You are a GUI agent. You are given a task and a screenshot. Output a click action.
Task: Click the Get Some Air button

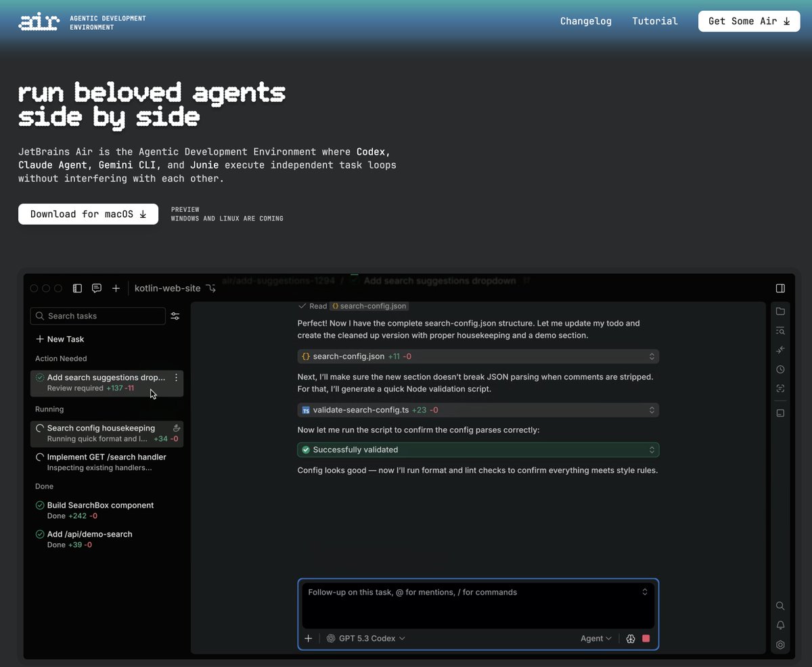click(749, 21)
